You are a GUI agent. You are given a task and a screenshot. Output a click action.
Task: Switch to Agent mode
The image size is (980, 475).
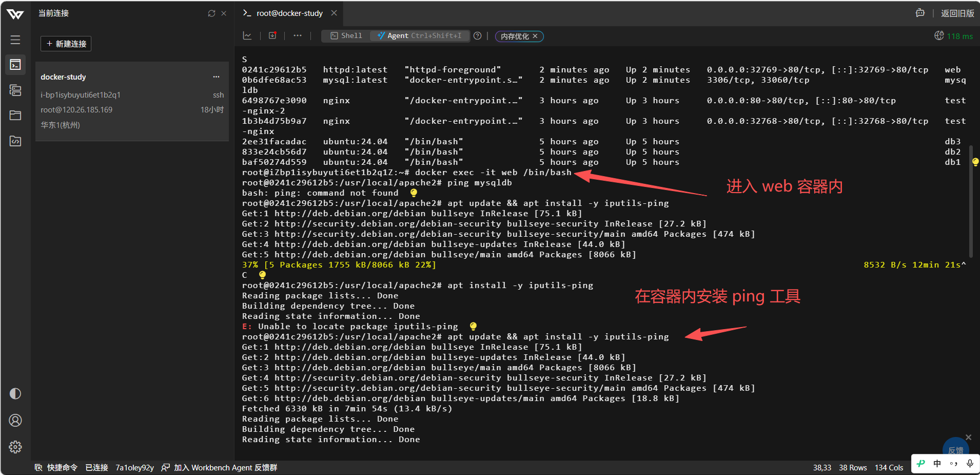click(420, 36)
